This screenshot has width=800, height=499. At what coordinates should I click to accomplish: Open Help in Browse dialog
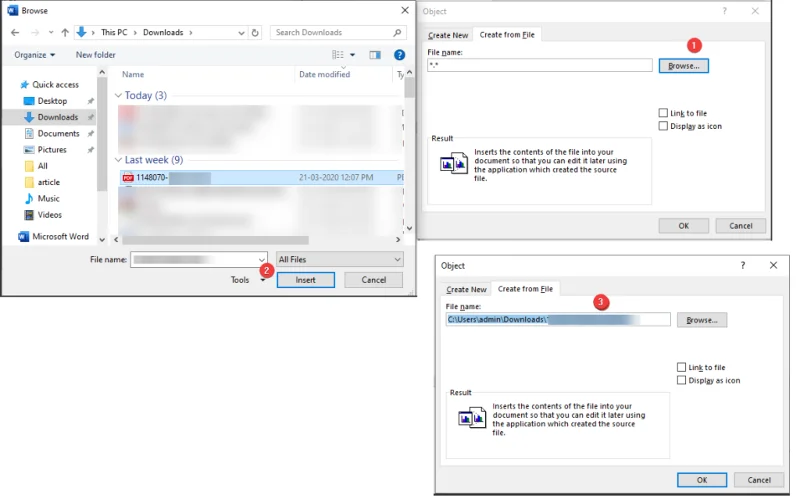399,55
